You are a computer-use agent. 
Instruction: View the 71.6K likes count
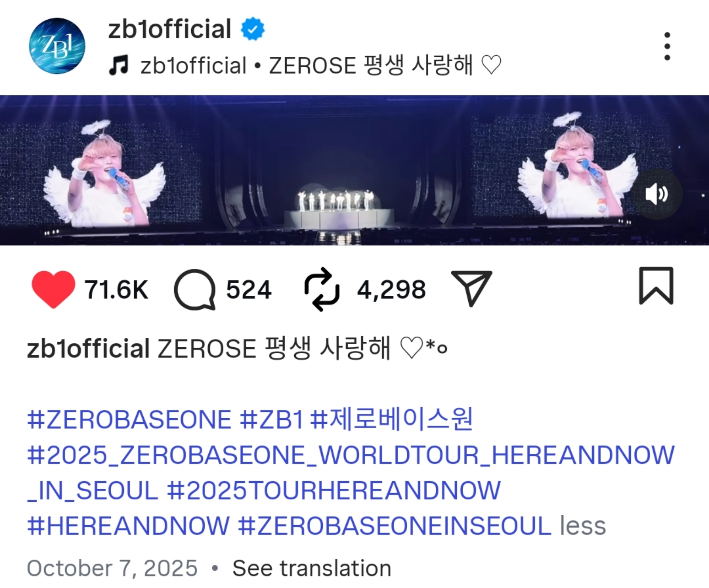point(116,289)
